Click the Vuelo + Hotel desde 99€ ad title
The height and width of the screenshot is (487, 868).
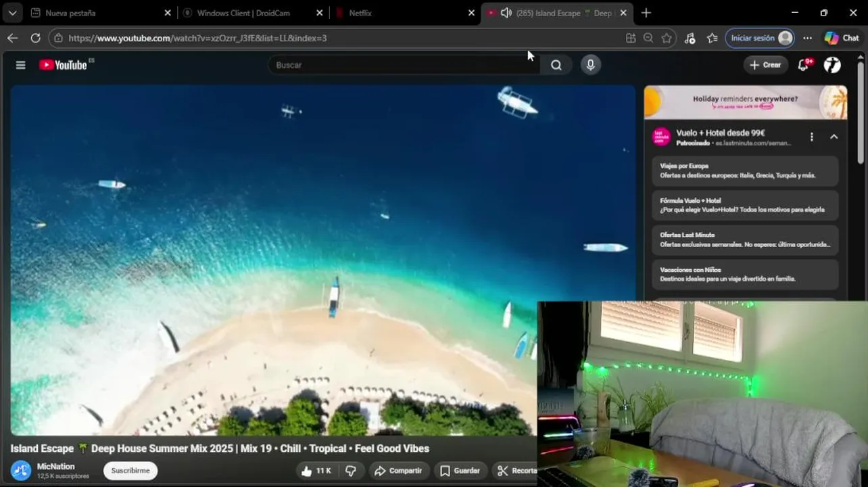(721, 133)
